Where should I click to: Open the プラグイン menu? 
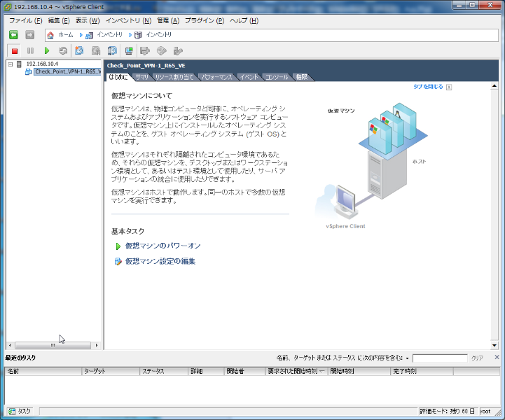(x=205, y=20)
